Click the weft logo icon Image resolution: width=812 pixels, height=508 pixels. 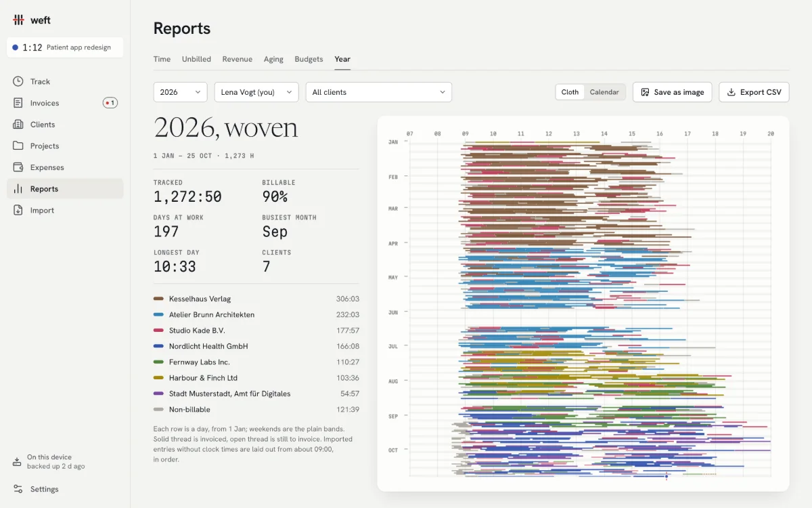point(18,20)
